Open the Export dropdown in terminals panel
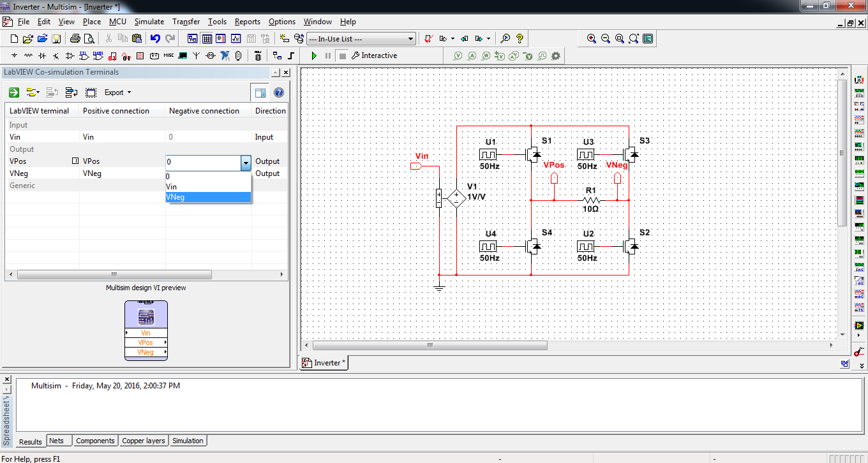This screenshot has height=463, width=868. click(117, 92)
